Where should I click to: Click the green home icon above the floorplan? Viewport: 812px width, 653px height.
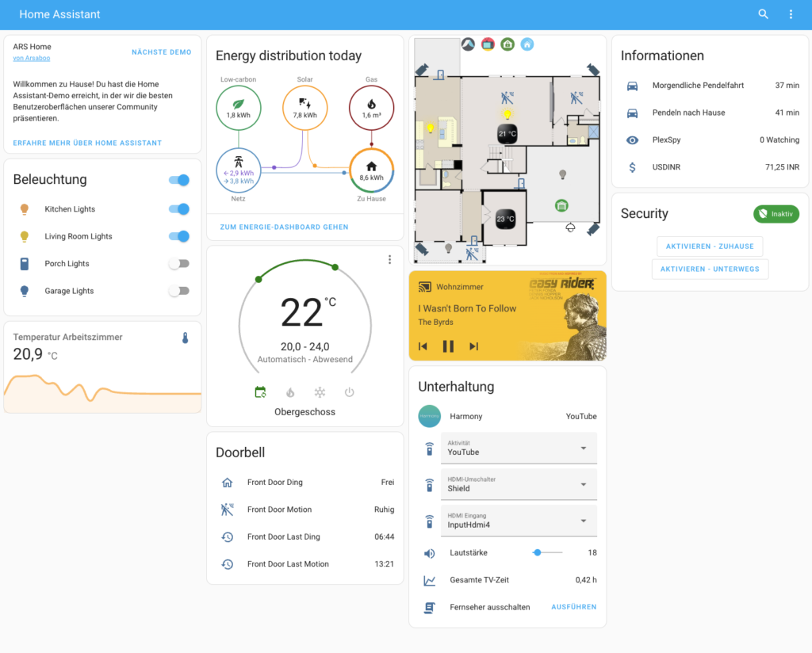pos(507,44)
